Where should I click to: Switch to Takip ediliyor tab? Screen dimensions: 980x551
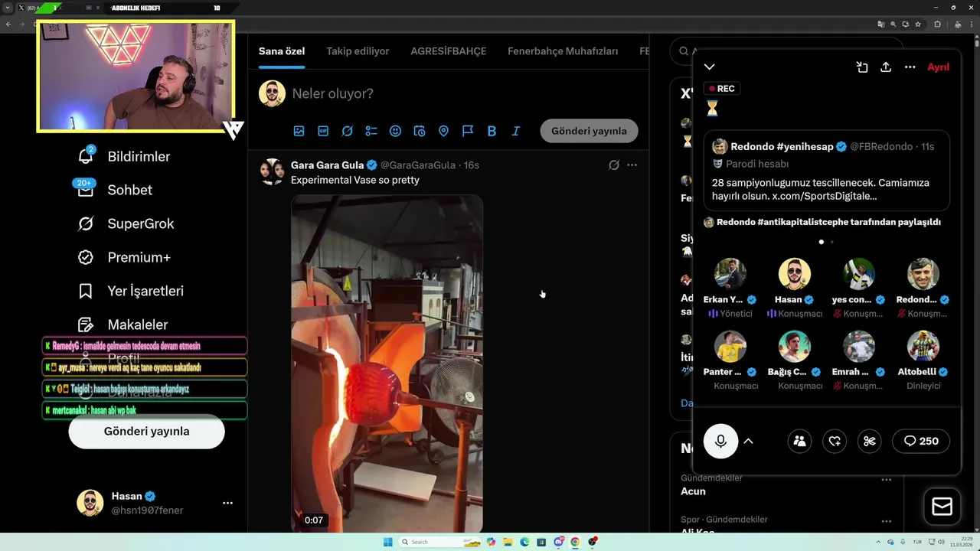(x=358, y=51)
